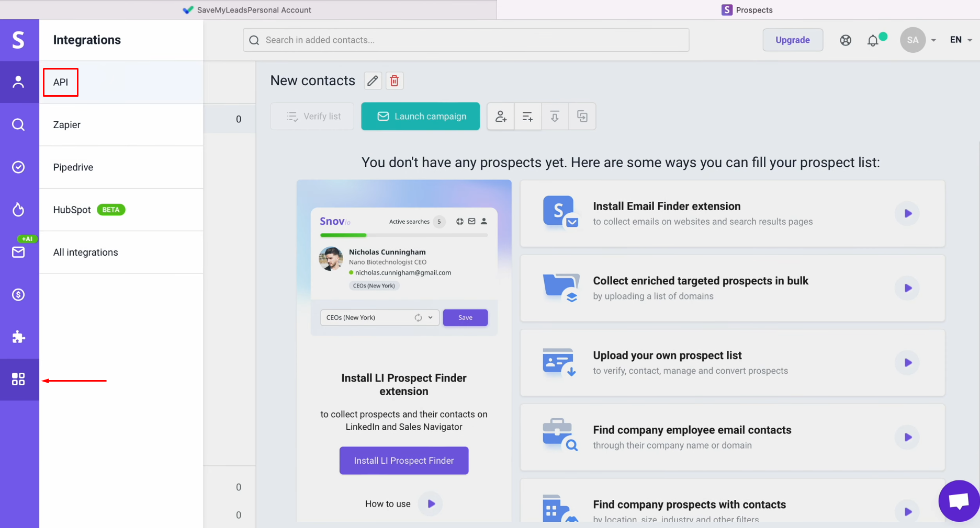Play the Collect enriched targeted prospects video
Image resolution: width=980 pixels, height=528 pixels.
tap(908, 288)
